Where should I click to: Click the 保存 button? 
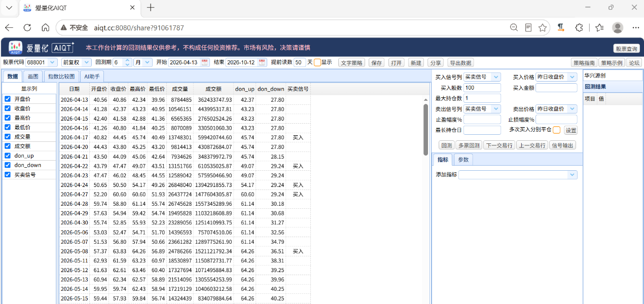377,63
